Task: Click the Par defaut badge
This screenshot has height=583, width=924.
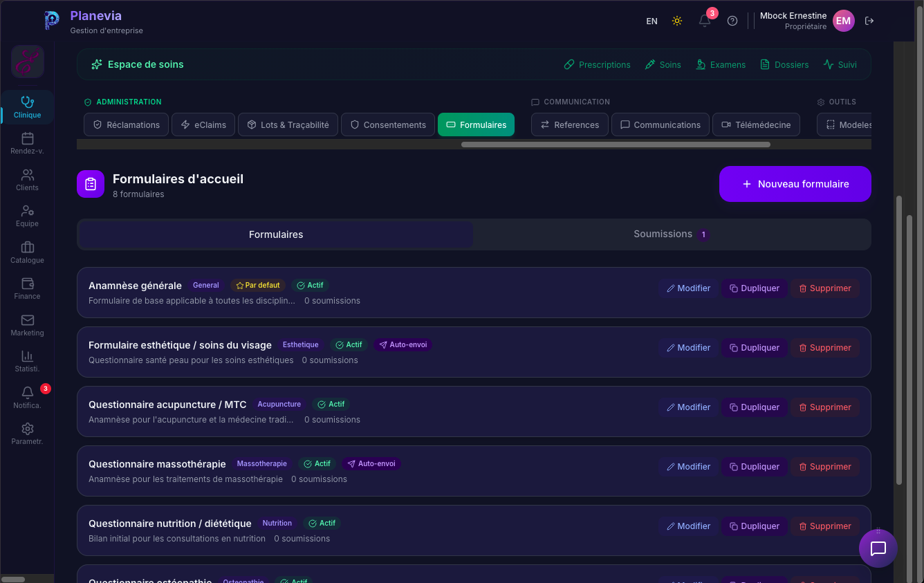Action: pos(258,285)
